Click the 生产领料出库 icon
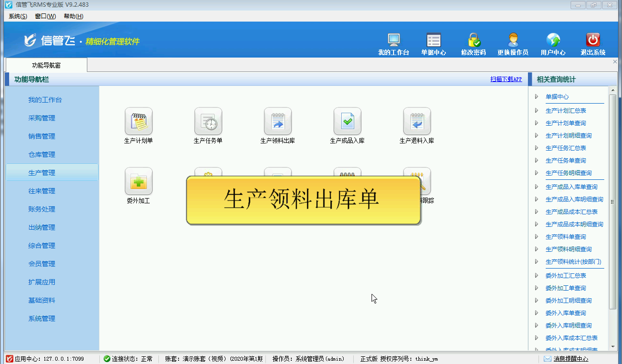The height and width of the screenshot is (364, 622). click(277, 121)
